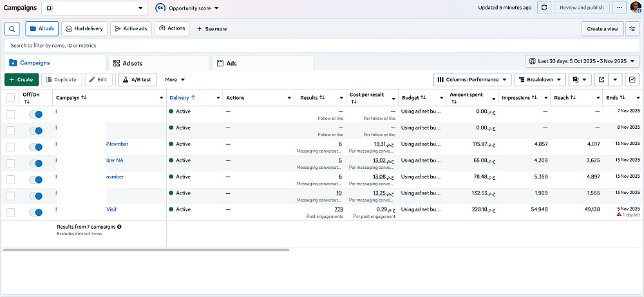Click the export/share report icon
This screenshot has height=297, width=644.
[601, 80]
